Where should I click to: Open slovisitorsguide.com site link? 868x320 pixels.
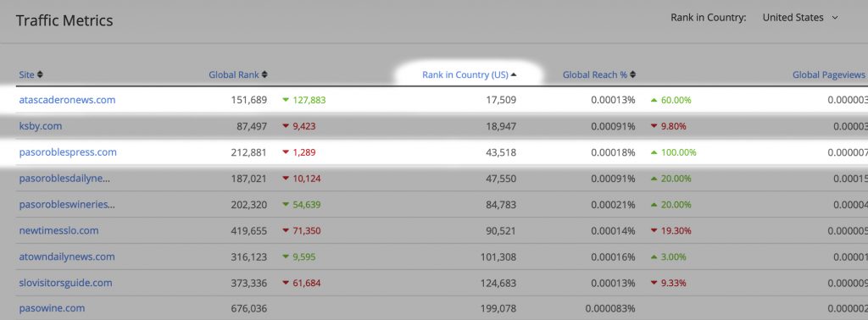pos(65,283)
